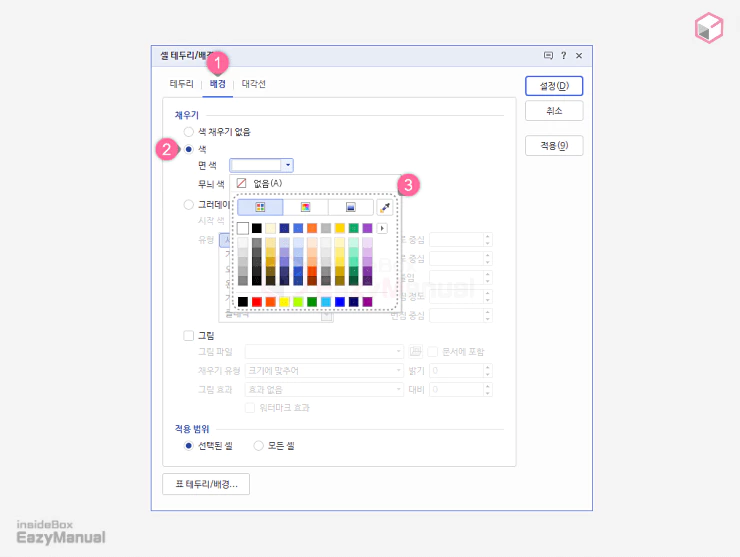Image resolution: width=740 pixels, height=557 pixels.
Task: Select 모든 셀 apply range option
Action: click(x=258, y=446)
